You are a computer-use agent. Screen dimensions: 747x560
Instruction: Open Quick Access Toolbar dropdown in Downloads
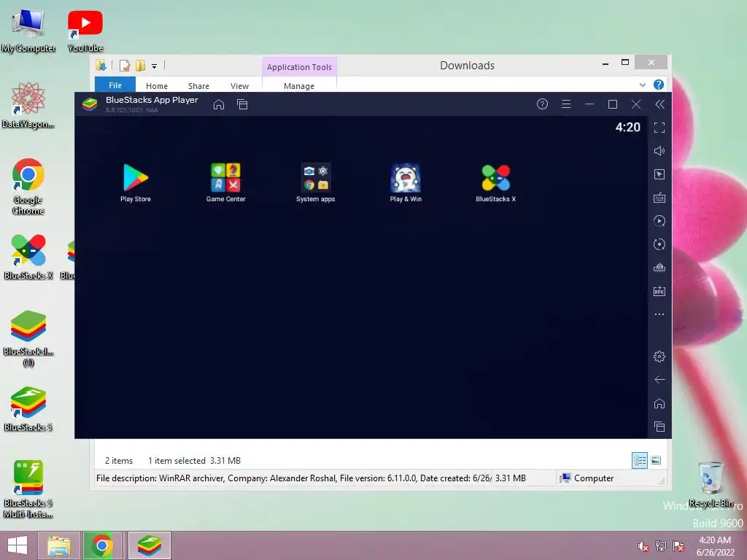click(x=155, y=66)
